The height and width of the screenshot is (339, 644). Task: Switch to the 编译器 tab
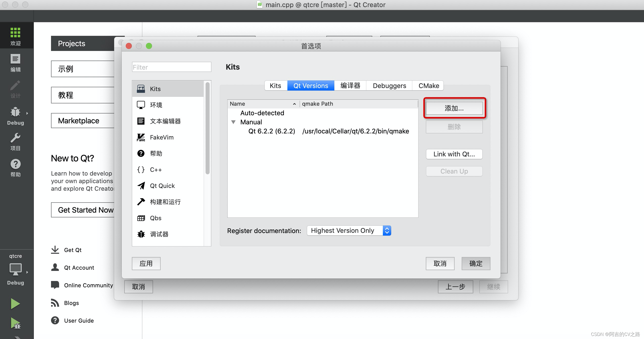(x=350, y=86)
